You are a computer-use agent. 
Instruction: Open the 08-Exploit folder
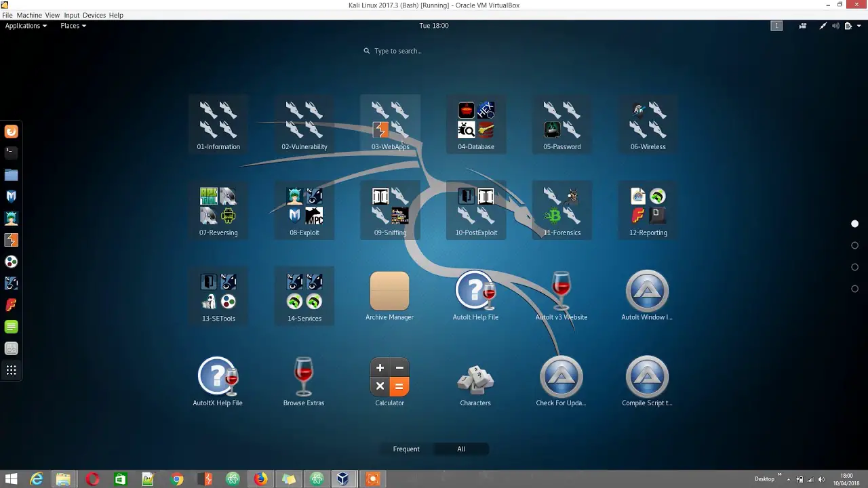tap(304, 211)
